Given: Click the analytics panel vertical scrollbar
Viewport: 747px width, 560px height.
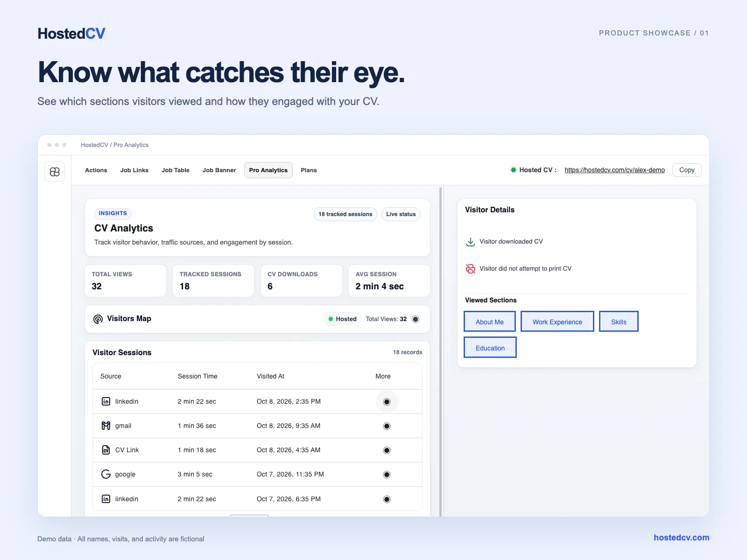Looking at the screenshot, I should click(441, 351).
